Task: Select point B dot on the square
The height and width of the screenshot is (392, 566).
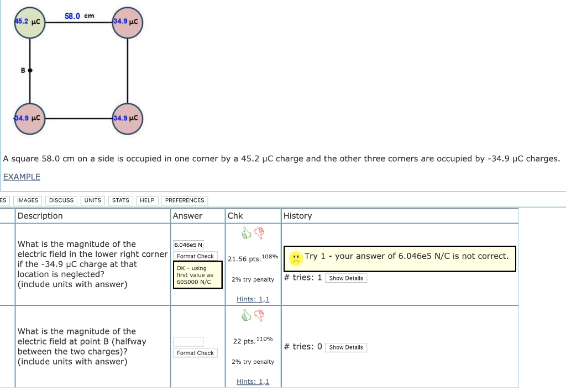Action: pos(30,70)
